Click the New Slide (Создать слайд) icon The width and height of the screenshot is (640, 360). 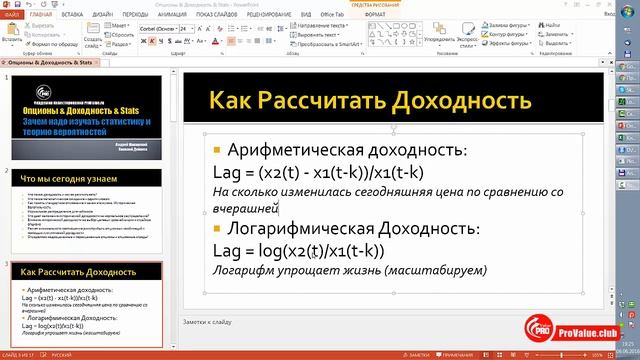[x=93, y=29]
